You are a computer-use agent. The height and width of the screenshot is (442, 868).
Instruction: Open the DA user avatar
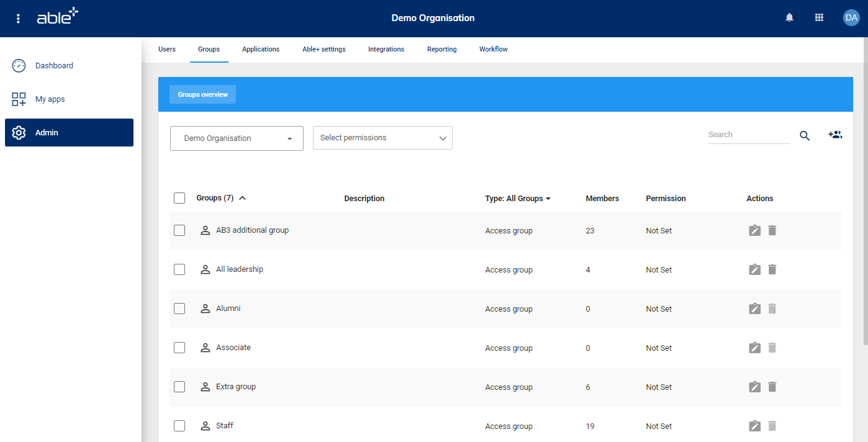(x=851, y=18)
